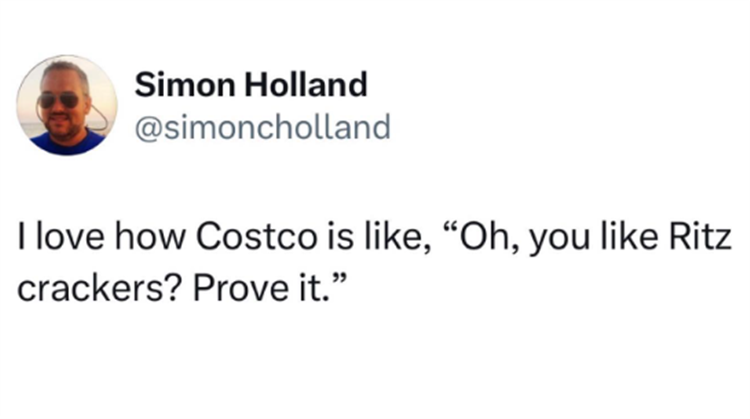Click the blue shirt in the avatar
This screenshot has width=750, height=419.
[67, 142]
